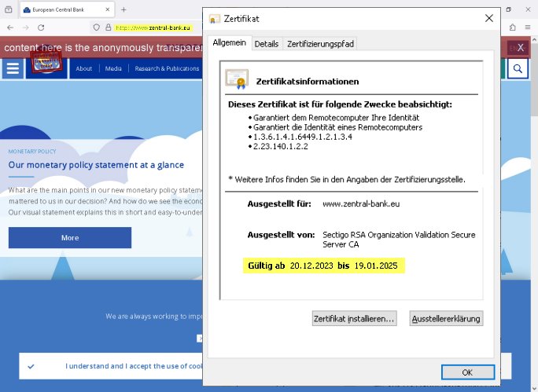Click the URL address bar
This screenshot has height=392, width=538.
[x=153, y=27]
